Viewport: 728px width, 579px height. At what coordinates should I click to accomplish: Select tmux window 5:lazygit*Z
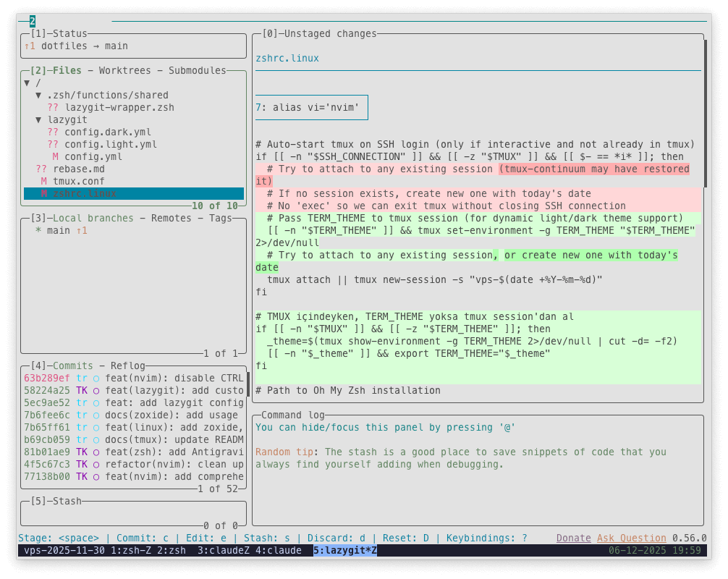click(x=345, y=551)
